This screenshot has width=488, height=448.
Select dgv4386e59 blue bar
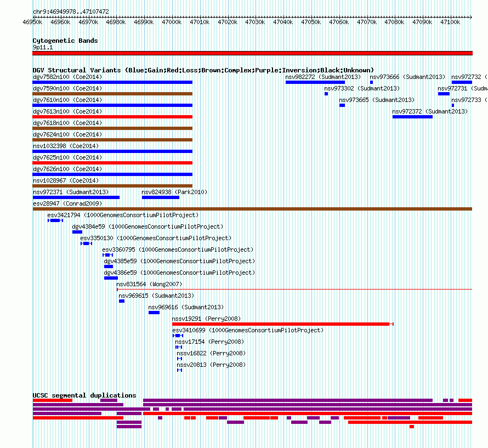111,278
